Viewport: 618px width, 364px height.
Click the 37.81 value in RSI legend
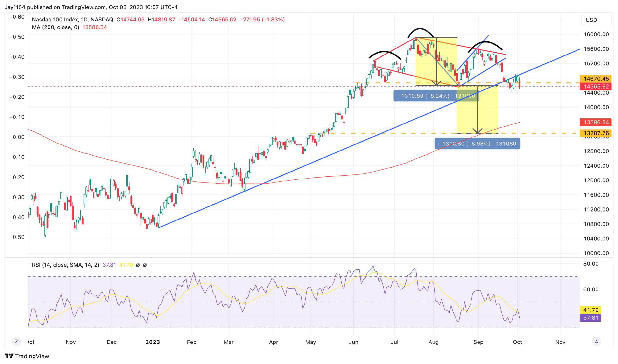pyautogui.click(x=109, y=265)
